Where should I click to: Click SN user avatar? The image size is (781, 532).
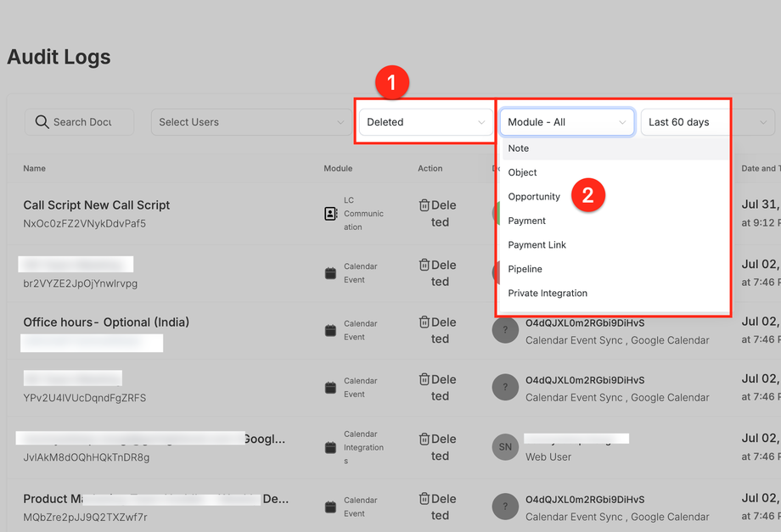click(x=505, y=447)
